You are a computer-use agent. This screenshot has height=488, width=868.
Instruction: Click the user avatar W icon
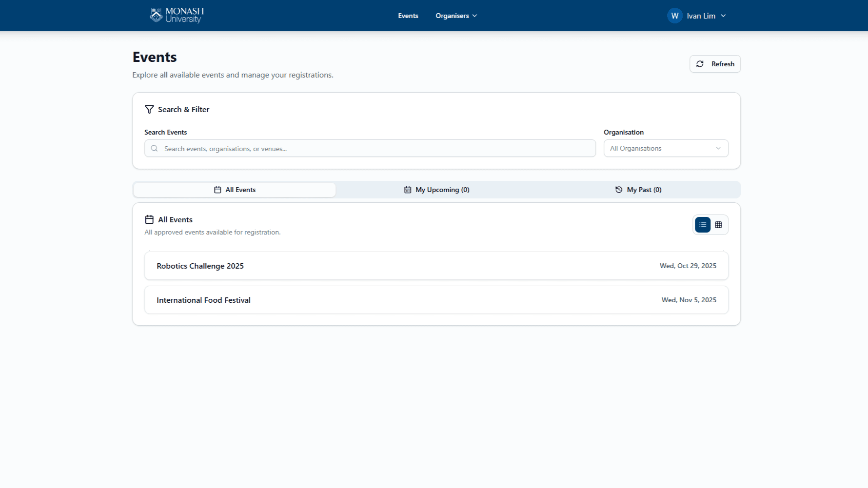coord(674,16)
